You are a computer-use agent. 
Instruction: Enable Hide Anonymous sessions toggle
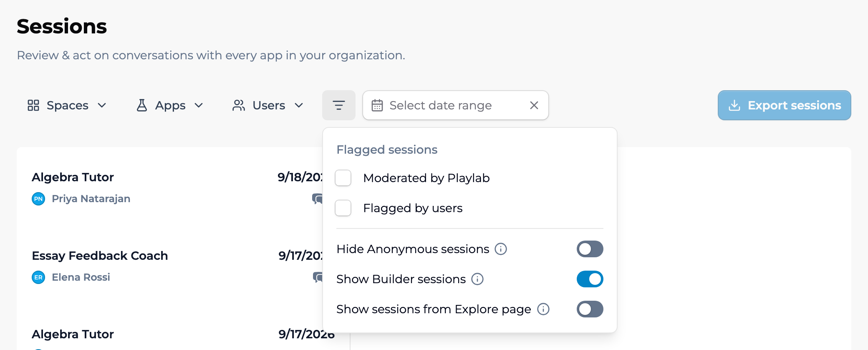pos(590,249)
